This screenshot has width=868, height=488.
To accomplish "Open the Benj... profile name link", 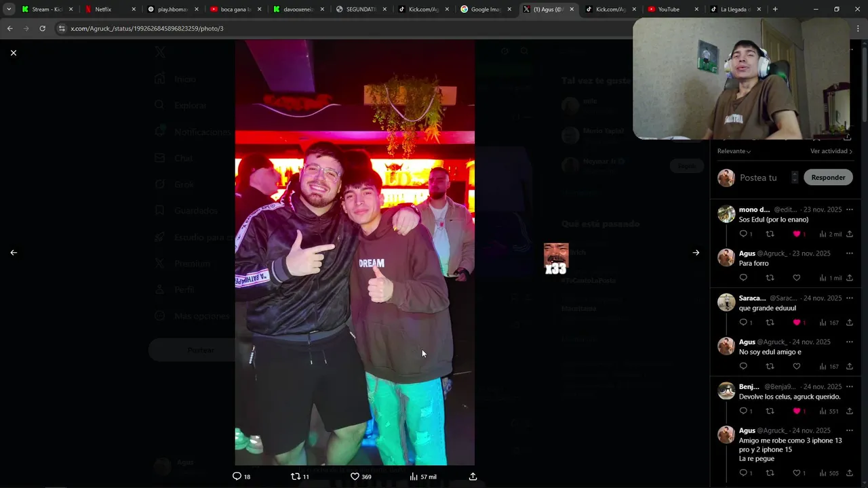I will [749, 386].
